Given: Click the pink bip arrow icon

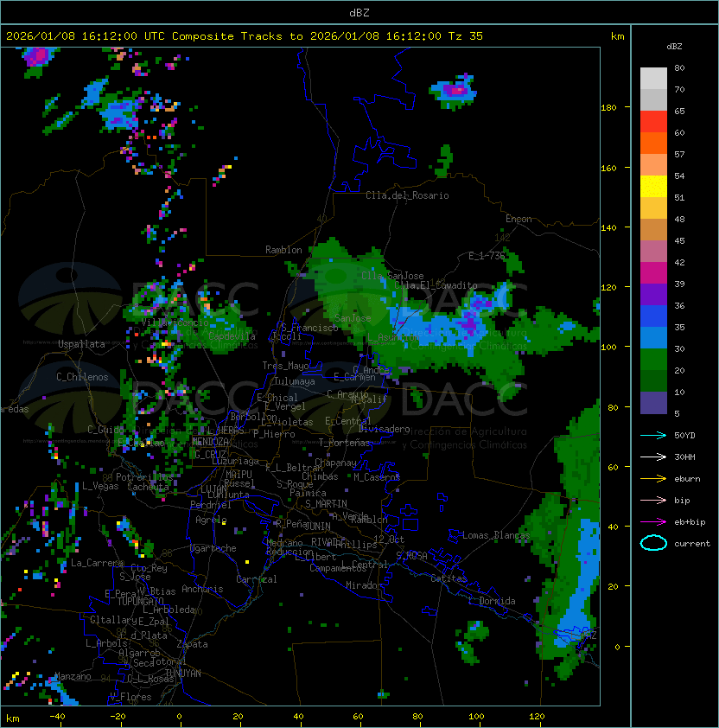Looking at the screenshot, I should (x=653, y=500).
